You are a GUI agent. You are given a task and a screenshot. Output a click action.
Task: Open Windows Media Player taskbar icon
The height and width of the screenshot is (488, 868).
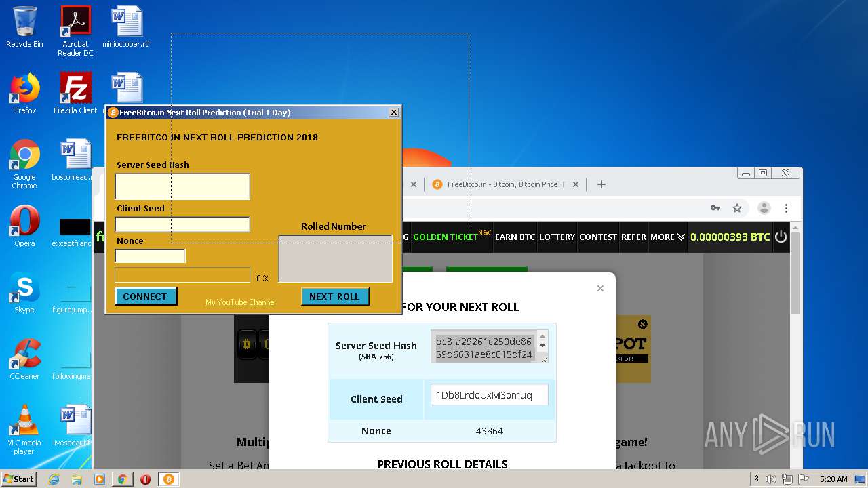pyautogui.click(x=100, y=479)
